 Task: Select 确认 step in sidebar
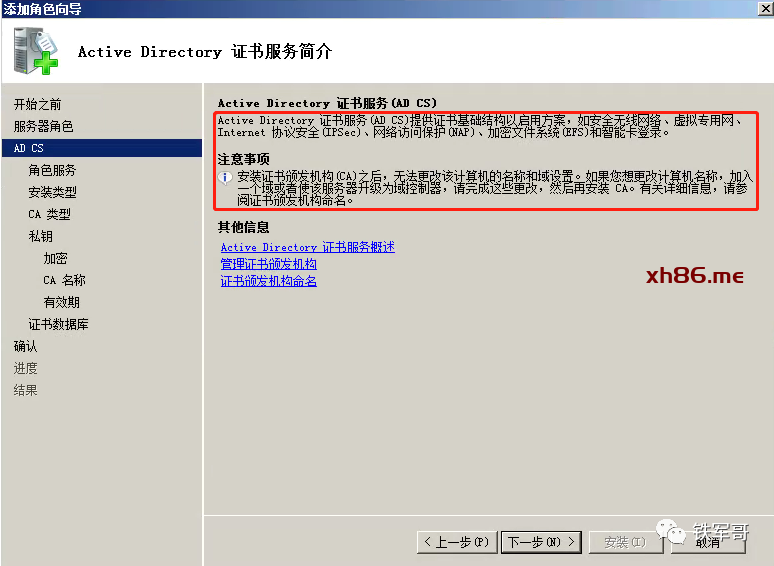(x=26, y=346)
